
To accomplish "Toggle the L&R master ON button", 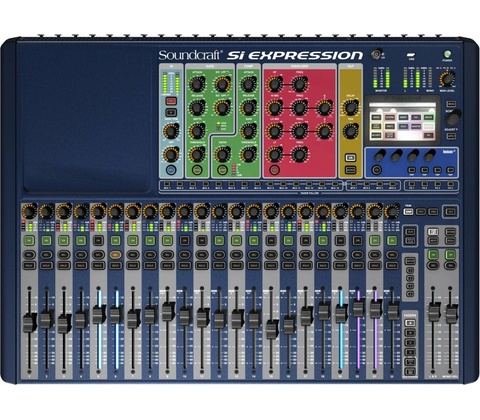I will point(433,255).
